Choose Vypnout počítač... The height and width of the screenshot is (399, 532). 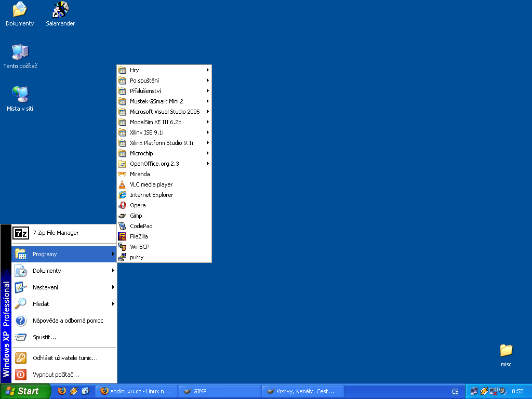[64, 375]
